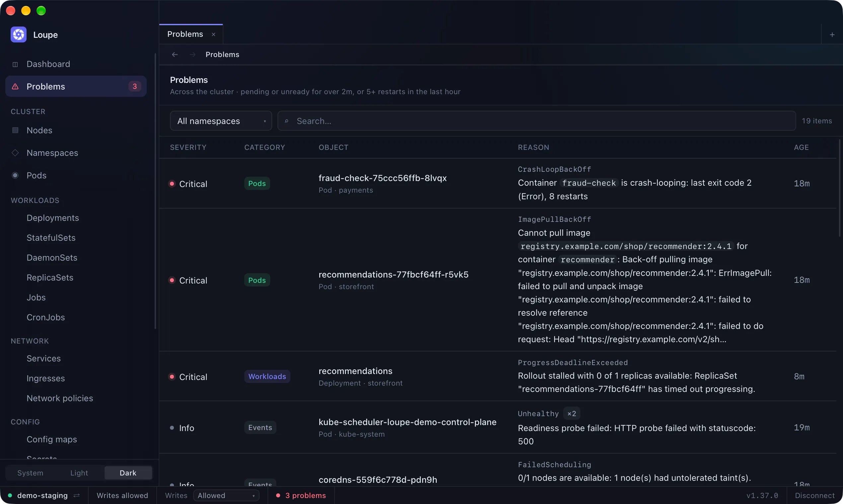Click the Events tag on kube-scheduler row
The width and height of the screenshot is (843, 504).
(x=260, y=428)
